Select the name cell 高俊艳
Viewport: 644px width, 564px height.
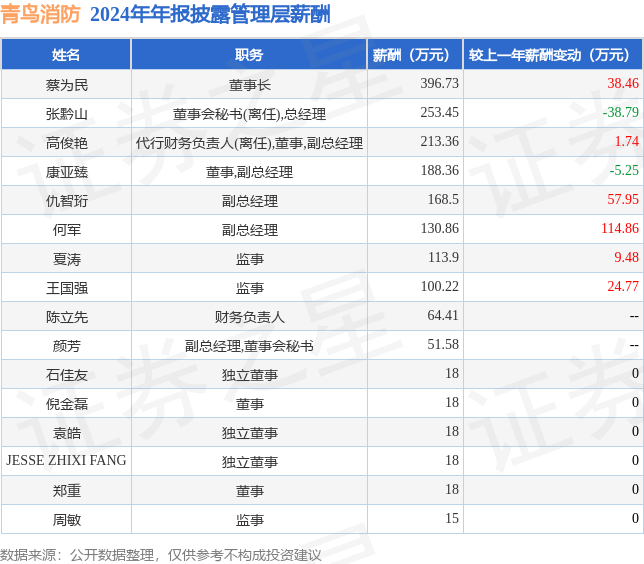[67, 143]
